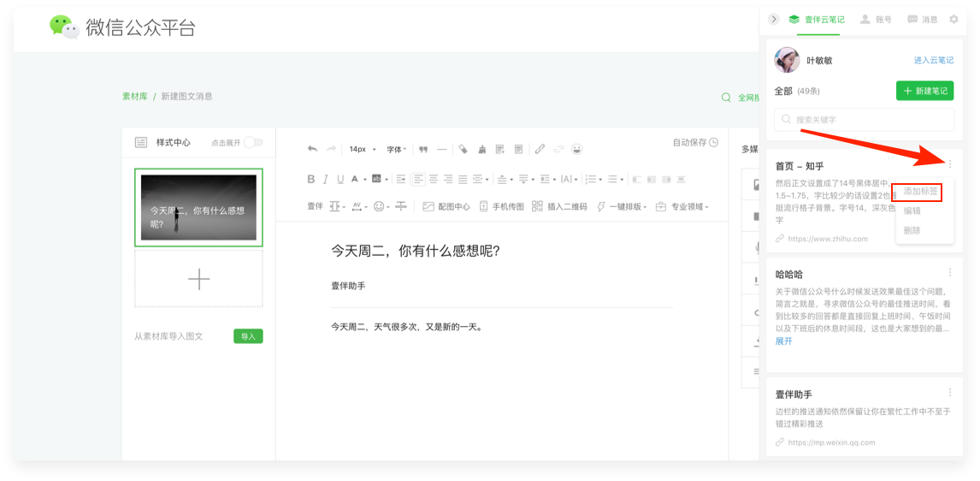Expand the spacing-before-paragraph dropdown

[x=511, y=180]
